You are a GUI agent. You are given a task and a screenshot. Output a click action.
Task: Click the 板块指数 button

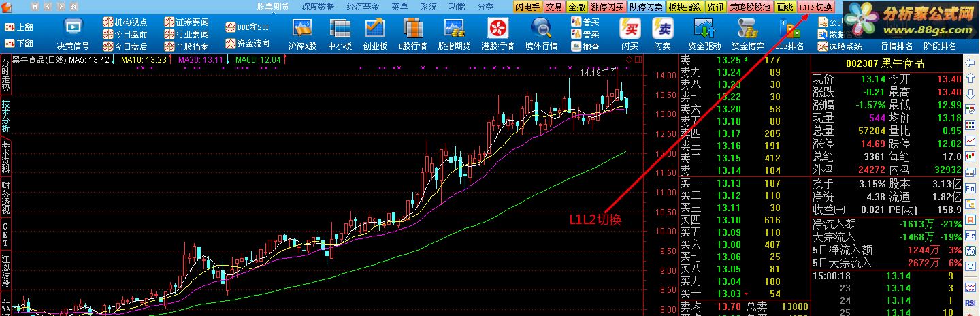pos(685,7)
